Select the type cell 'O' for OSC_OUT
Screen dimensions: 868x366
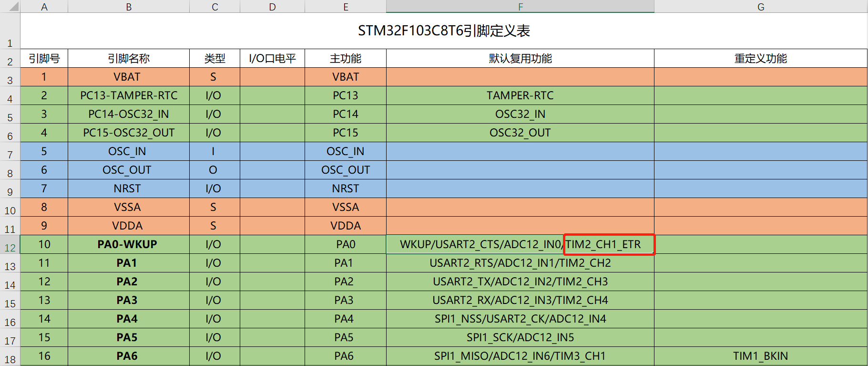coord(215,170)
